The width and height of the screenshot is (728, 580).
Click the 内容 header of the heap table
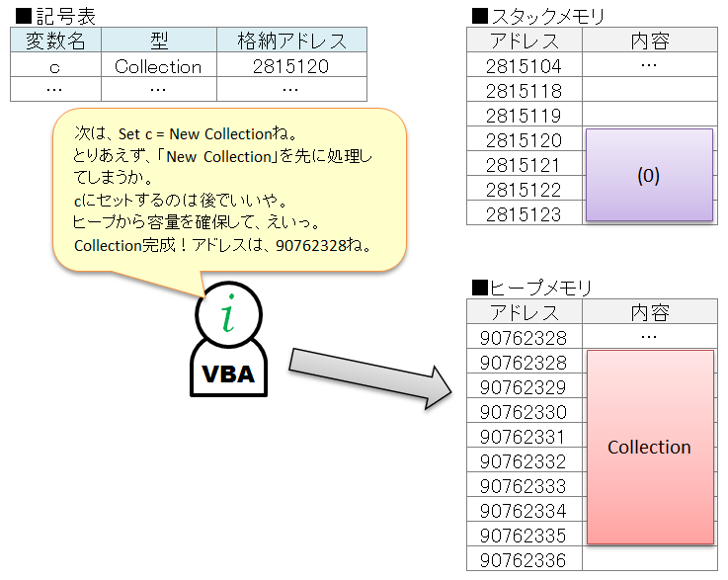650,311
